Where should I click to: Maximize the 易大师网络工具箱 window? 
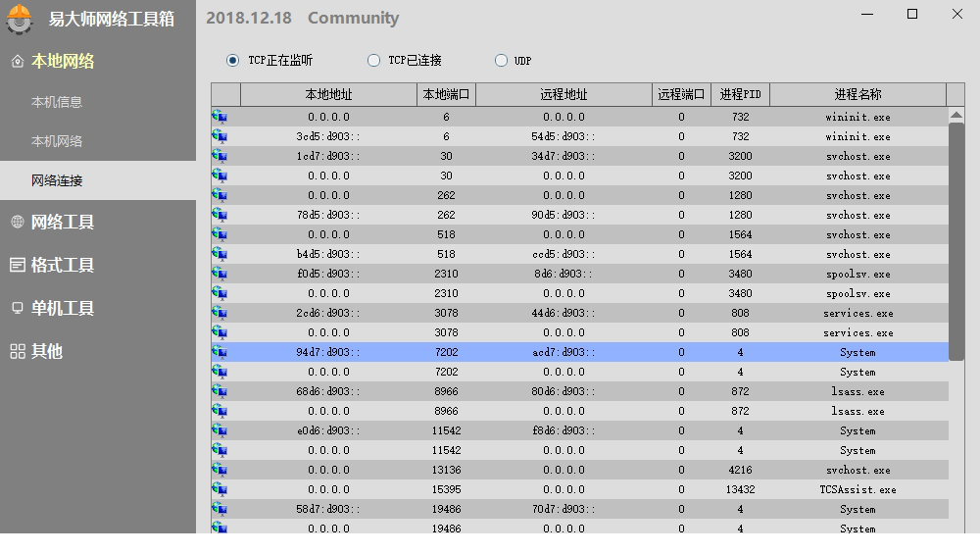tap(912, 14)
